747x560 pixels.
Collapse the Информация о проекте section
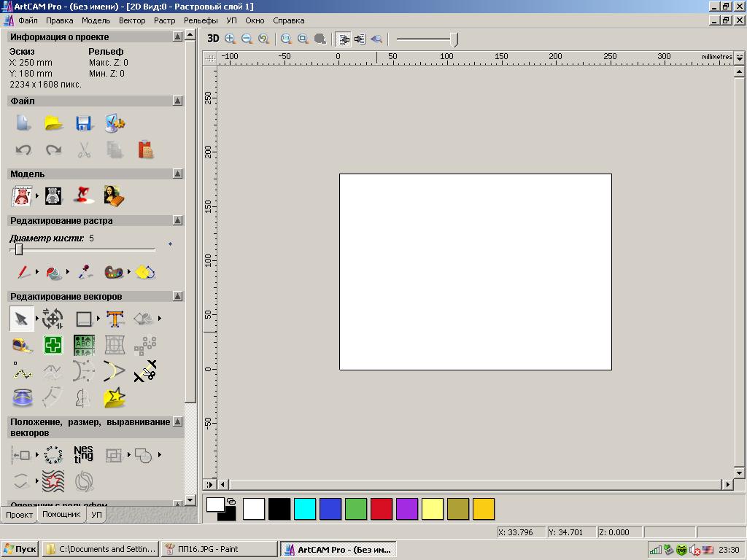pyautogui.click(x=177, y=36)
